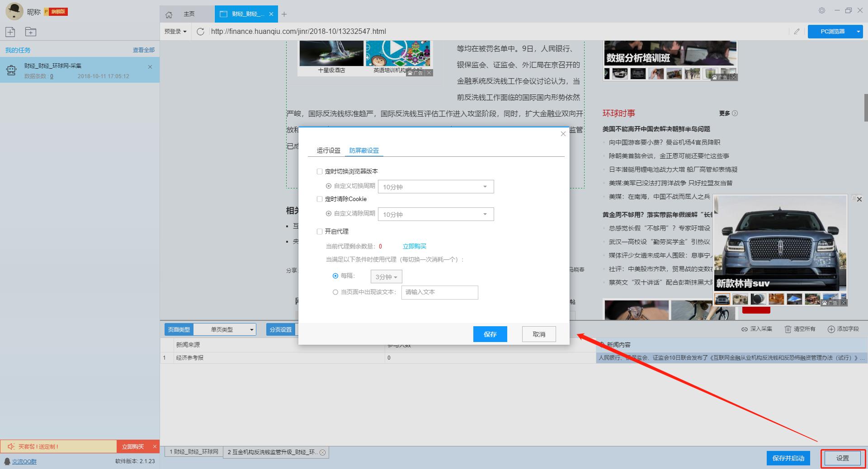Screen dimensions: 868x469
Task: Click the 深入采集 link icon
Action: tap(744, 329)
